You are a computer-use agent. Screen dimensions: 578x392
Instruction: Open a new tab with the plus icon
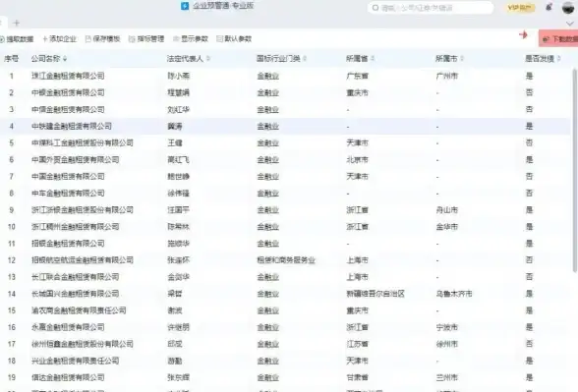16,23
